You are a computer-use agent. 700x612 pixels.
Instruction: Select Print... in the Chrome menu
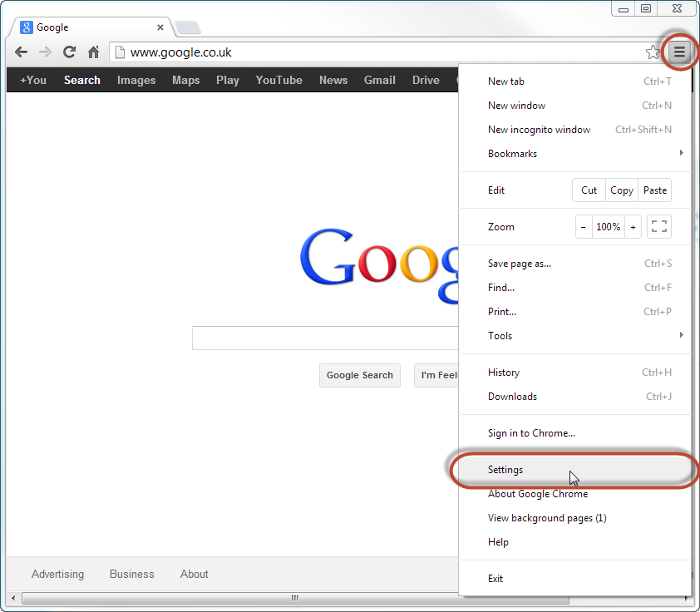574,312
